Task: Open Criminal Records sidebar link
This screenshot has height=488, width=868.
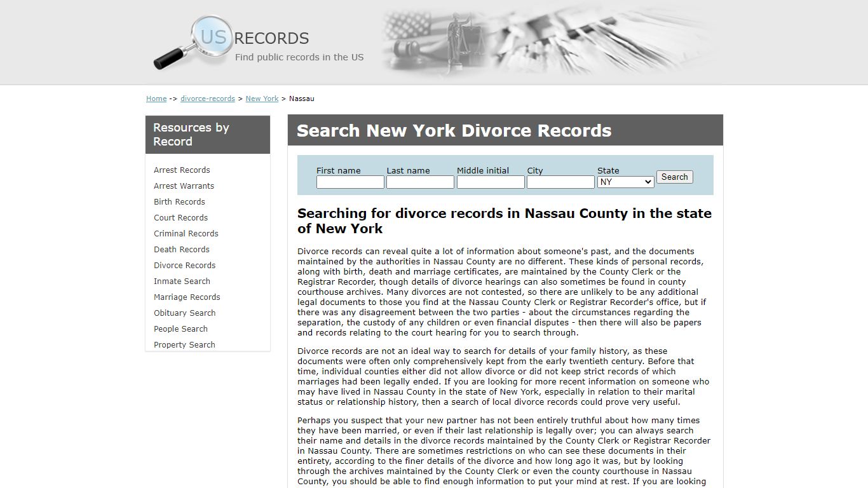Action: click(186, 233)
